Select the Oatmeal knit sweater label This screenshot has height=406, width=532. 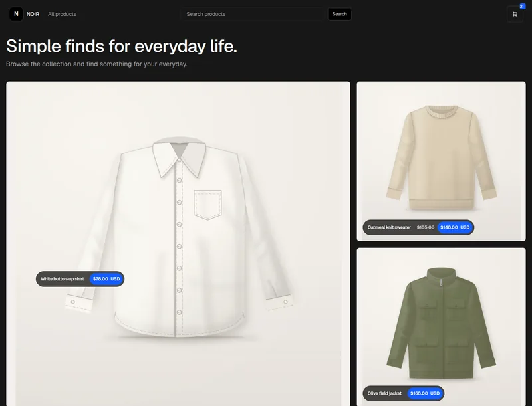pyautogui.click(x=389, y=227)
